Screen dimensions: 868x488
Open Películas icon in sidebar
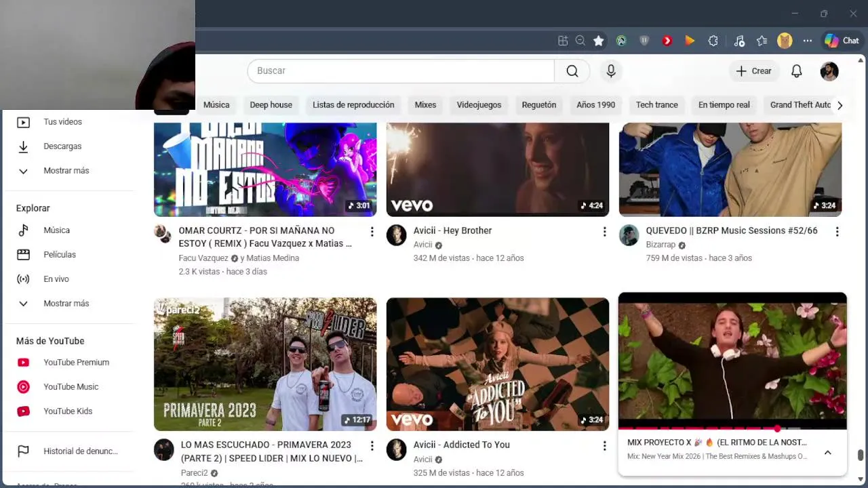point(23,255)
